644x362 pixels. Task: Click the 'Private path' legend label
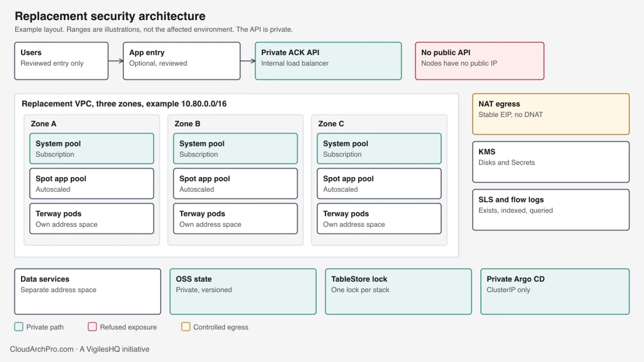click(x=45, y=327)
